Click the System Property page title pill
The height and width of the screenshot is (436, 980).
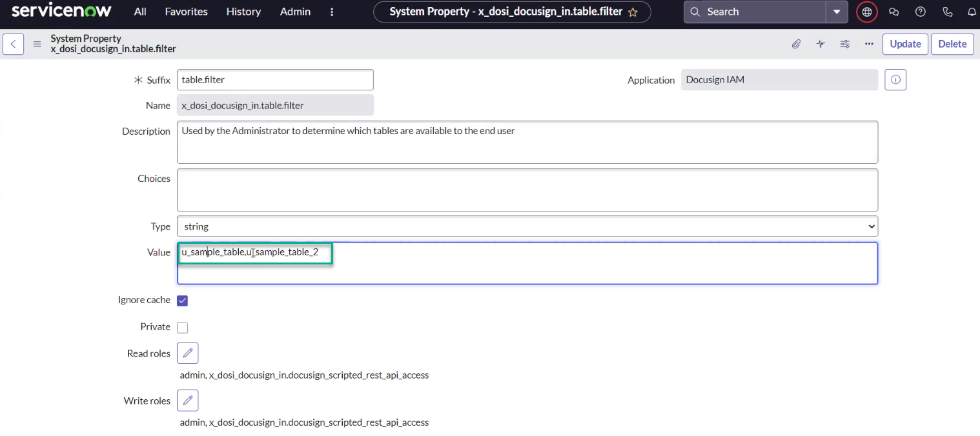[x=512, y=12]
